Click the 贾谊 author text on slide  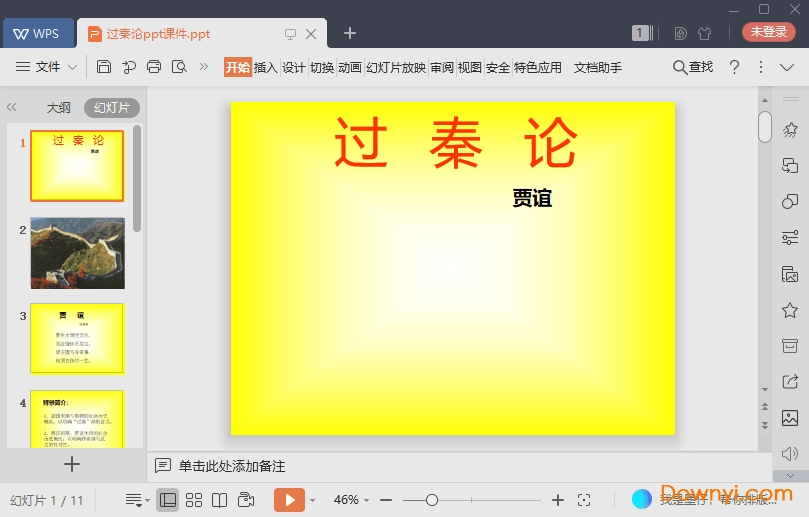coord(532,198)
